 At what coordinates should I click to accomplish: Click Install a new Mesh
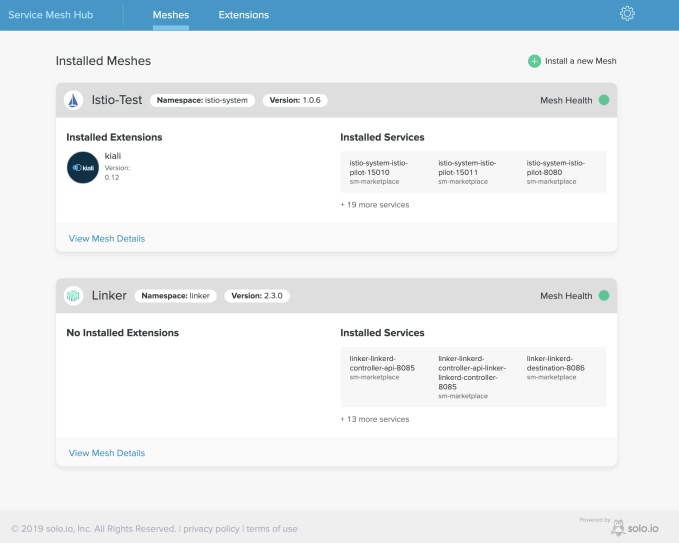pos(580,61)
